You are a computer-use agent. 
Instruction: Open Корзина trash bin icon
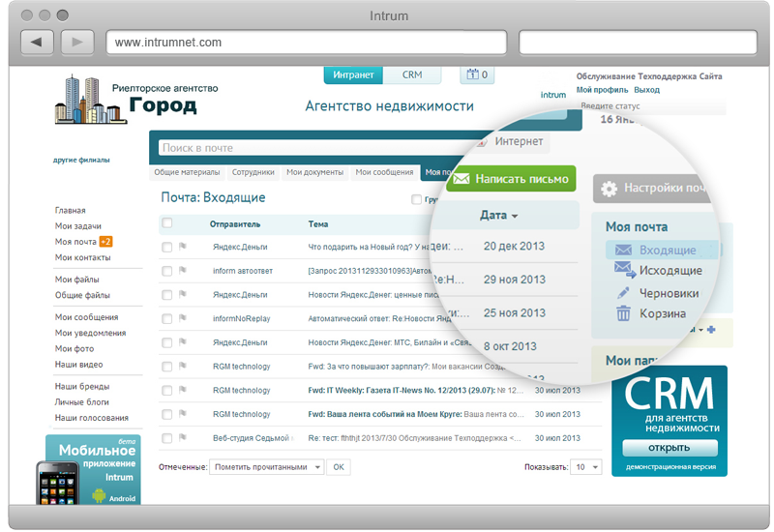(x=623, y=312)
